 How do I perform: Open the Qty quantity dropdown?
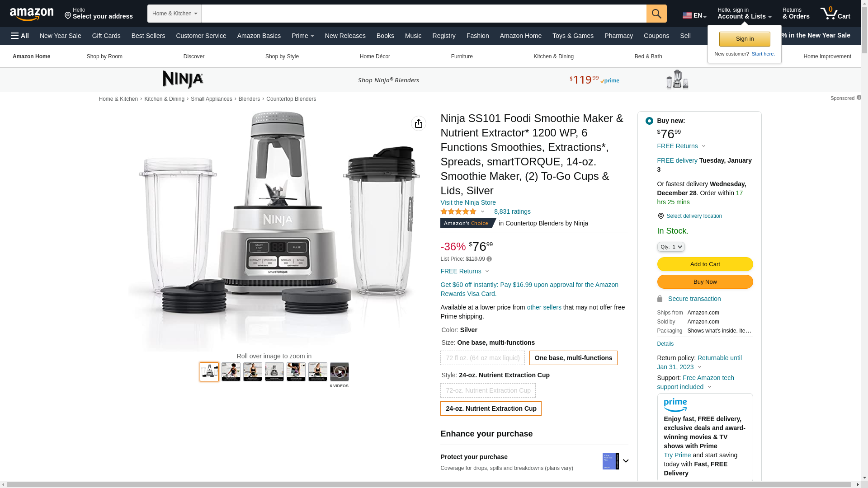671,247
